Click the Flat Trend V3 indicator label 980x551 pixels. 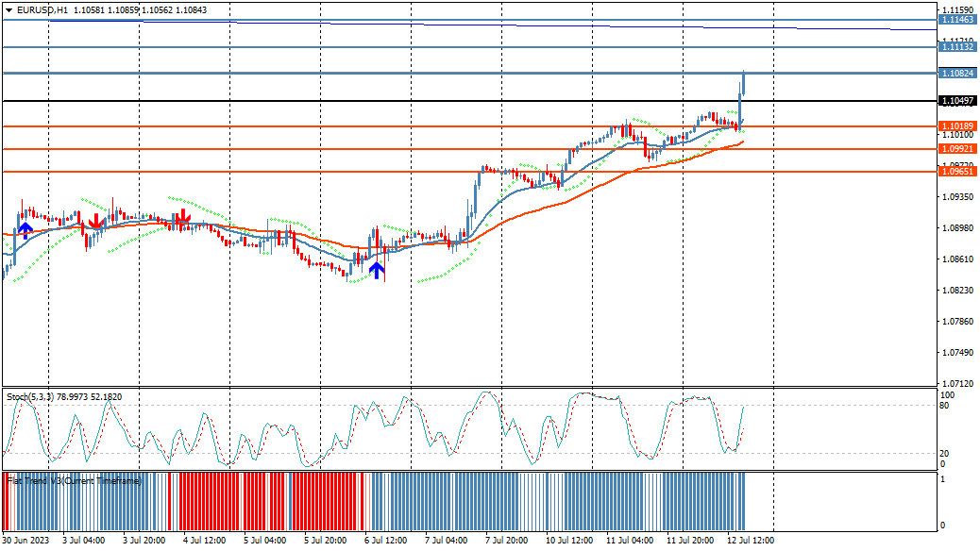pos(75,480)
